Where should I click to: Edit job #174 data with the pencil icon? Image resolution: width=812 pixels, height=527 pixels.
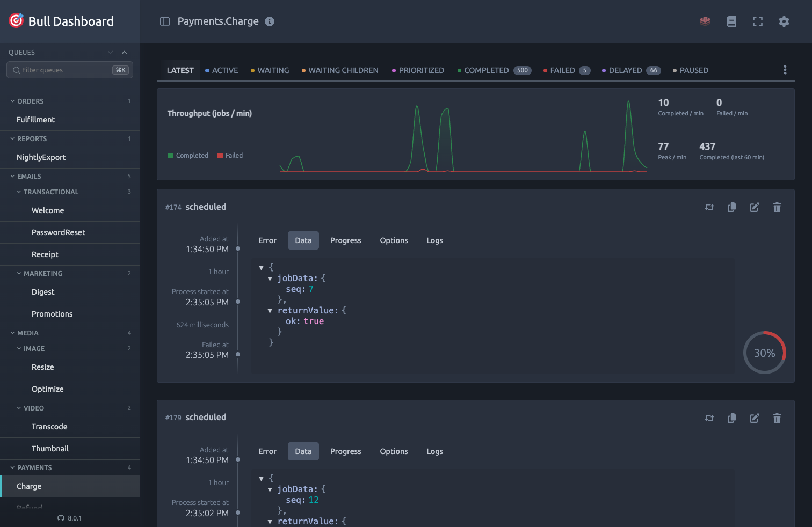click(x=755, y=207)
